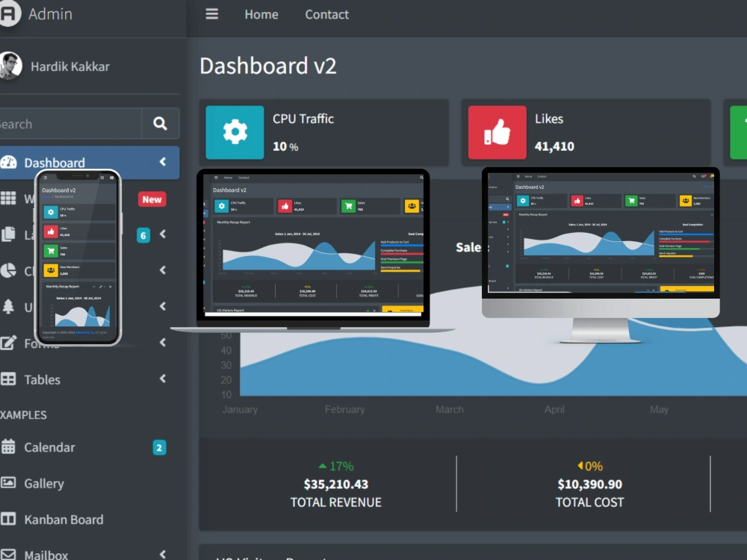The image size is (747, 560).
Task: Expand the chevron on the pie chart row
Action: [163, 270]
